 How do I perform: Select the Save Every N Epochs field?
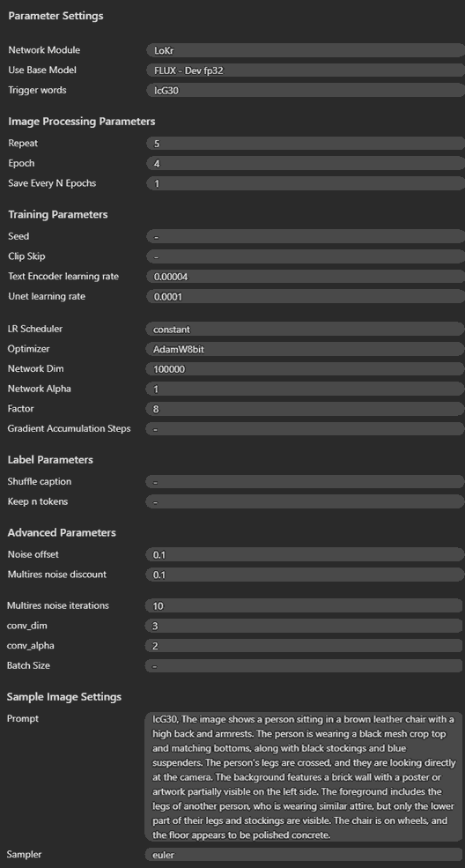(306, 183)
